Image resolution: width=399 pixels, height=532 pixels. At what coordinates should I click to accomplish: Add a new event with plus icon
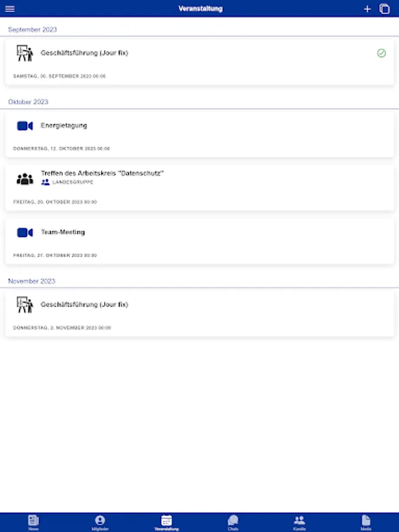click(367, 9)
